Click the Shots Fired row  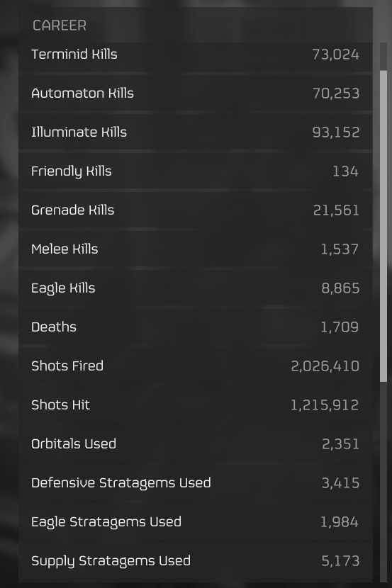(x=196, y=366)
